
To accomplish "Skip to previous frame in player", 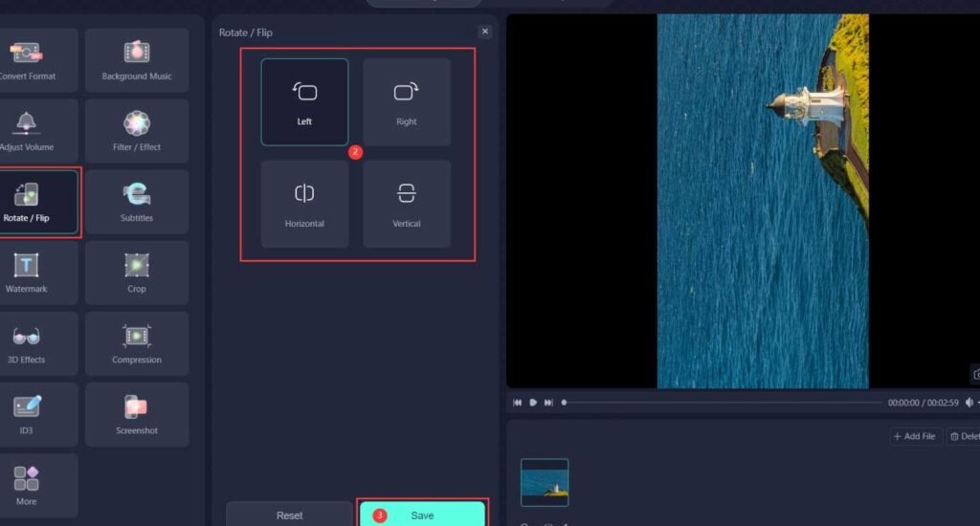I will (518, 403).
